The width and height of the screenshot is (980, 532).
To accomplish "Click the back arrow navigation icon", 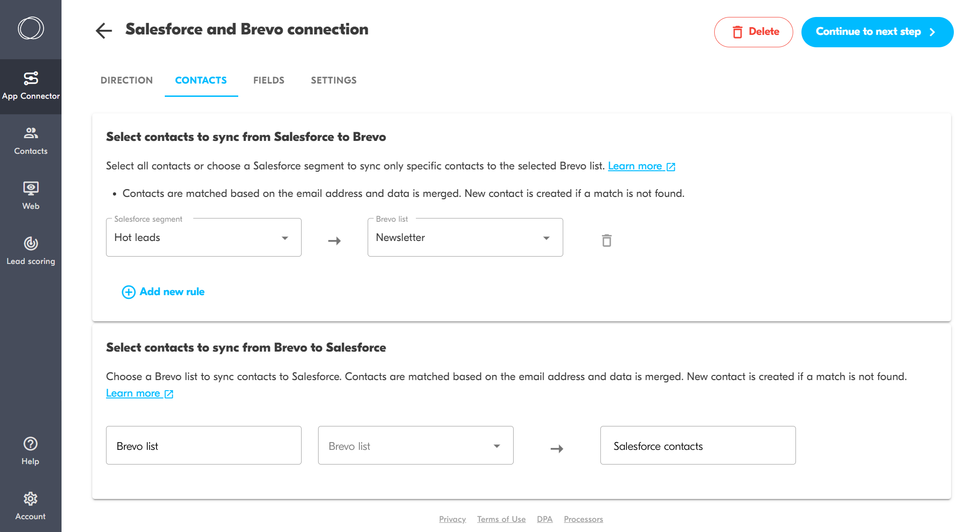I will (x=103, y=31).
